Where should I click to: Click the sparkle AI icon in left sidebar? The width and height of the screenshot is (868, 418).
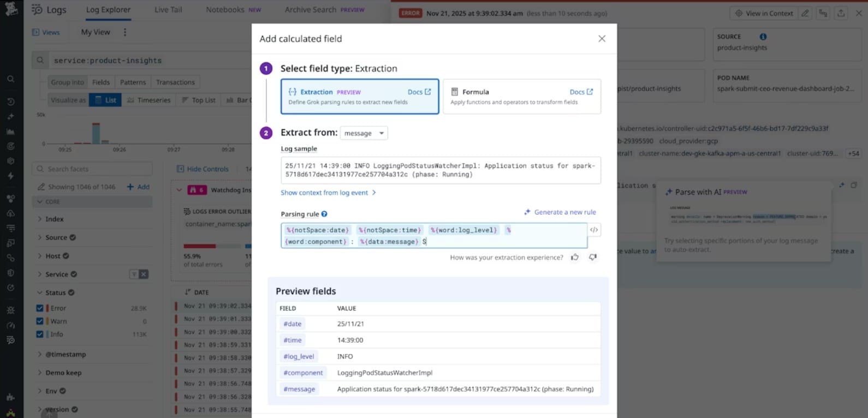coord(11,117)
